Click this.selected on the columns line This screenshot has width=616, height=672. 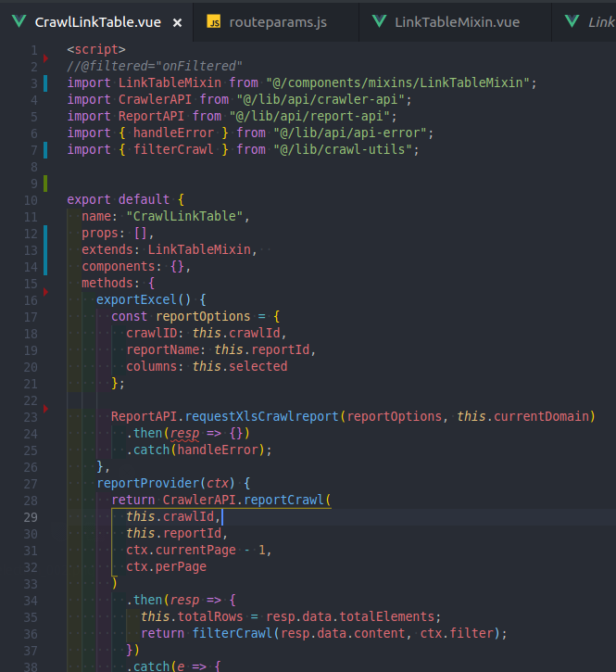click(x=240, y=367)
